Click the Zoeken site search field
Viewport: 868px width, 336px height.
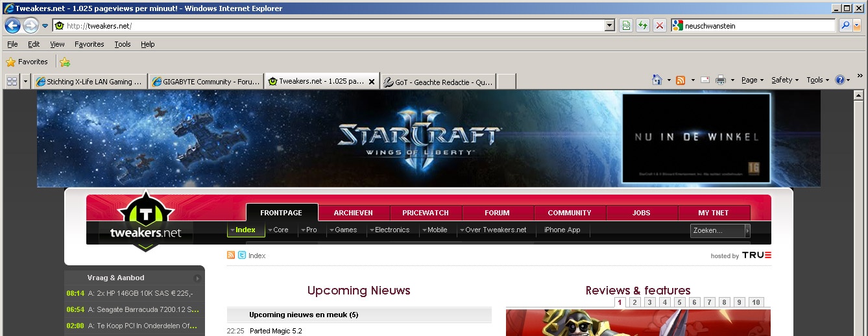coord(717,230)
